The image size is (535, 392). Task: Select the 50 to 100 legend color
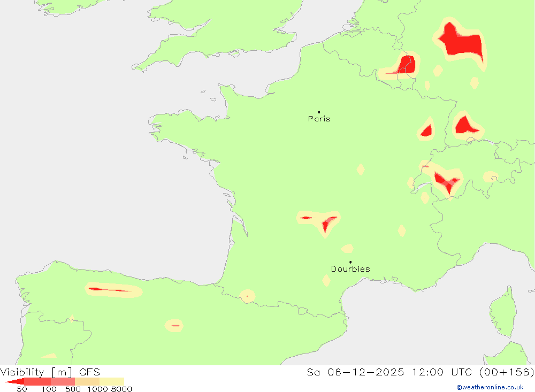click(x=37, y=381)
